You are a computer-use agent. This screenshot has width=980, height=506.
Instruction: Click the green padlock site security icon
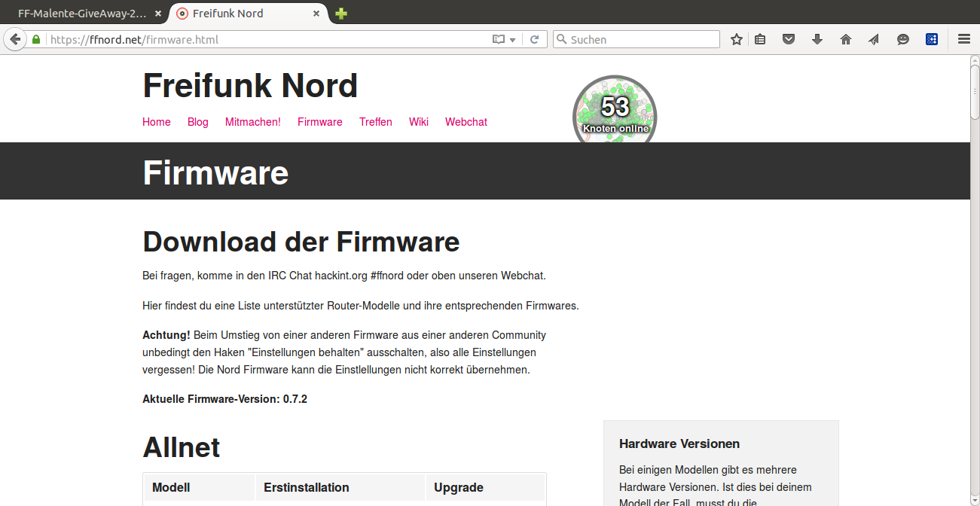(35, 39)
